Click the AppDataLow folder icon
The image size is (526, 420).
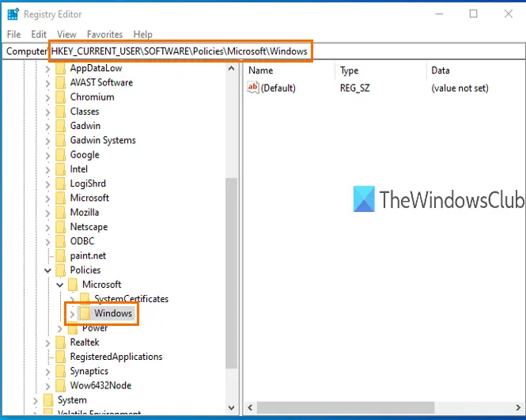click(60, 68)
